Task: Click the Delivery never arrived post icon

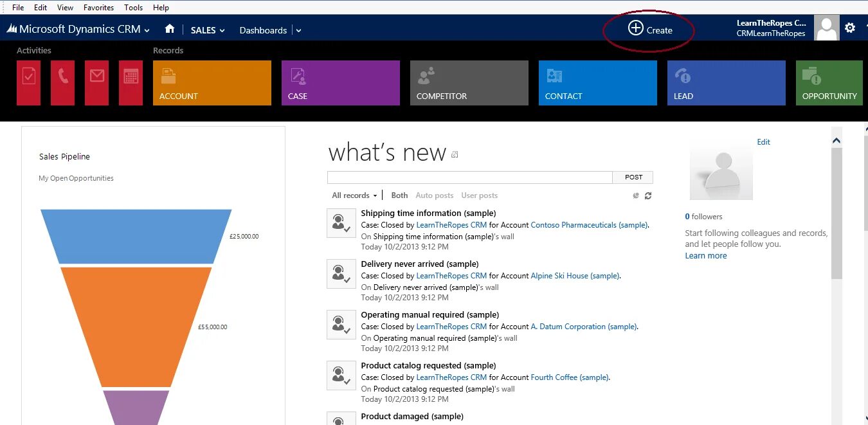Action: click(x=341, y=274)
